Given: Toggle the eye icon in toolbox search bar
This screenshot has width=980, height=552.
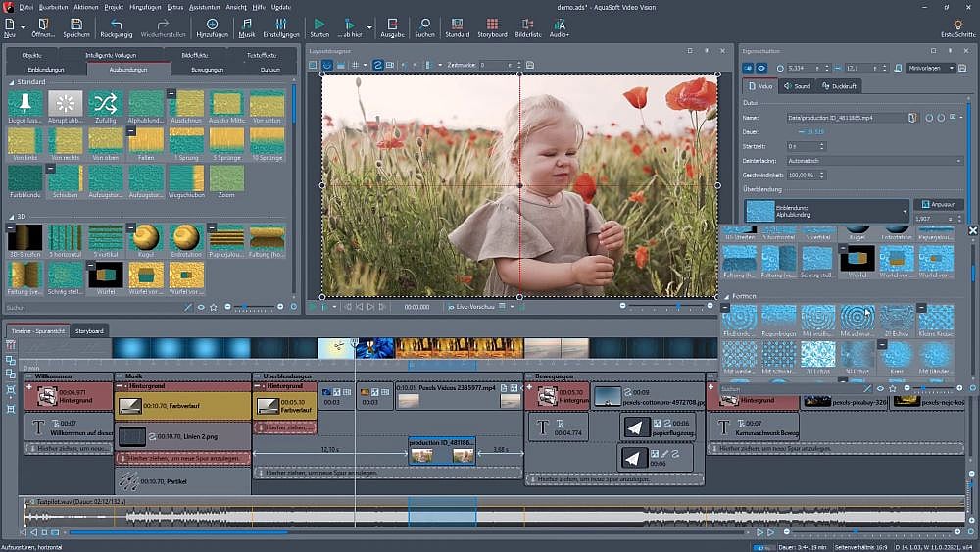Looking at the screenshot, I should point(202,307).
